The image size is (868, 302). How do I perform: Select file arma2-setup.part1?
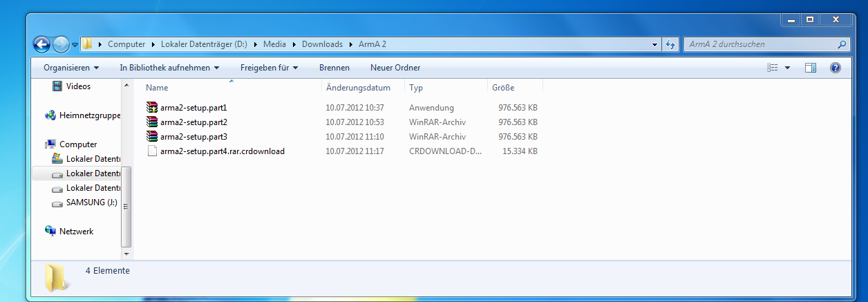tap(194, 108)
